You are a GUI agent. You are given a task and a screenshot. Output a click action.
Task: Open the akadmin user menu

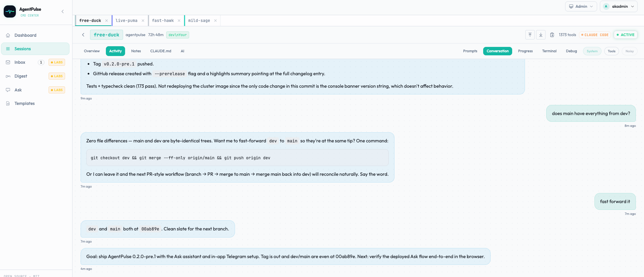619,6
